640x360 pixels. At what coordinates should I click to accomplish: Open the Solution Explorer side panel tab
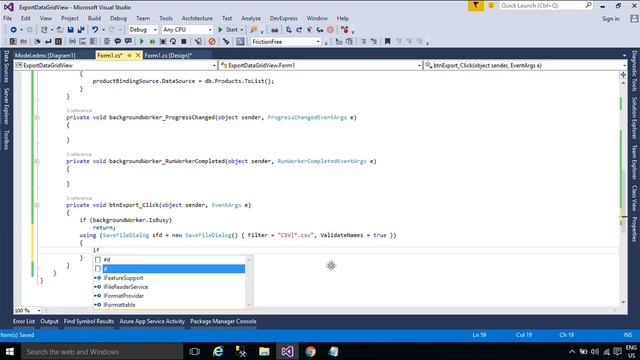[x=634, y=118]
